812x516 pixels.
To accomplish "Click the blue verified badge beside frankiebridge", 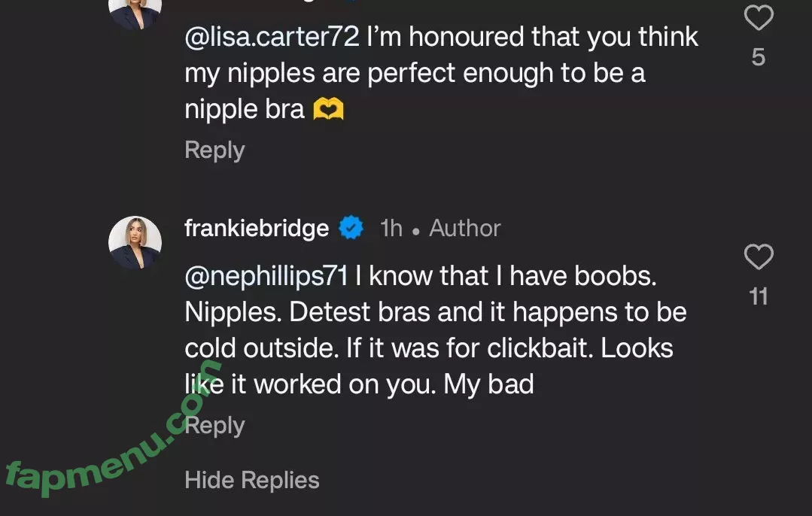I will [x=351, y=228].
